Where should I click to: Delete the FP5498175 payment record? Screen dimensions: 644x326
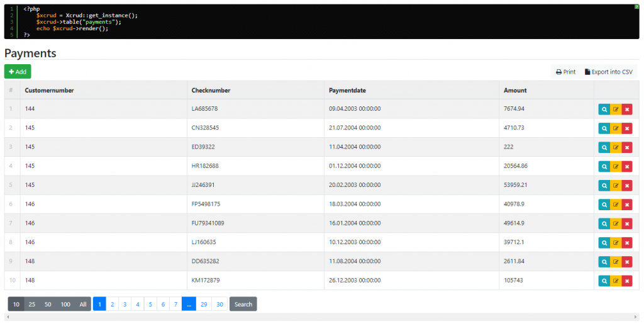tap(627, 205)
